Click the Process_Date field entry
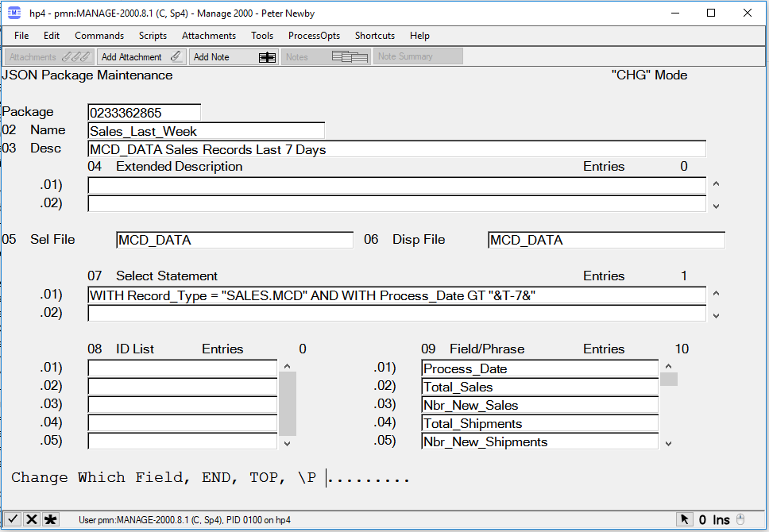Viewport: 769px width, 532px height. 540,368
